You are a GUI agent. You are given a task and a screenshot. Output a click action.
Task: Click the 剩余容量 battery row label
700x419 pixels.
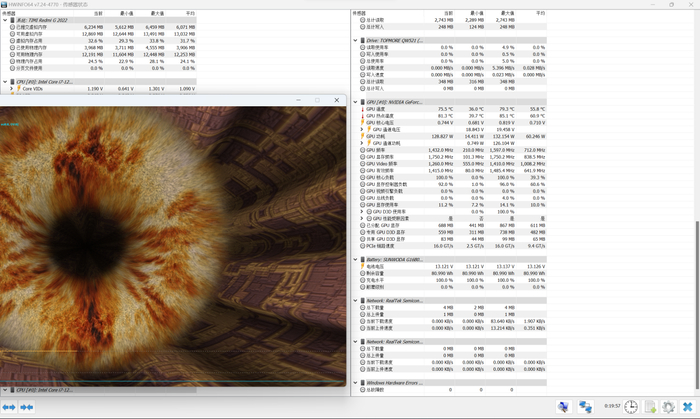pyautogui.click(x=375, y=273)
